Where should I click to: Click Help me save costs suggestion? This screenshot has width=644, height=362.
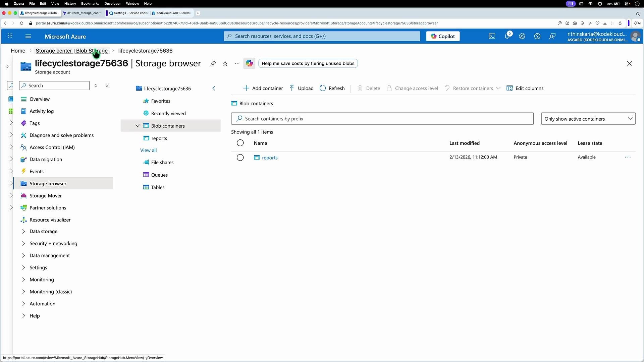308,63
